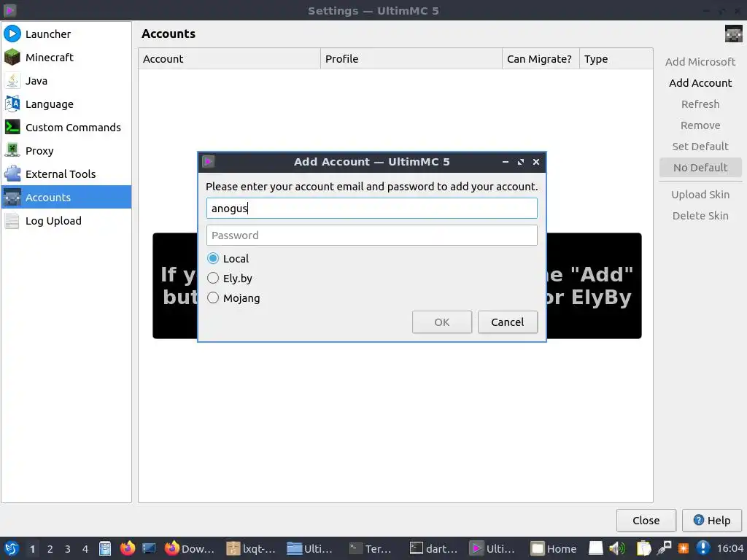747x560 pixels.
Task: Click the Remove account button
Action: tap(700, 125)
